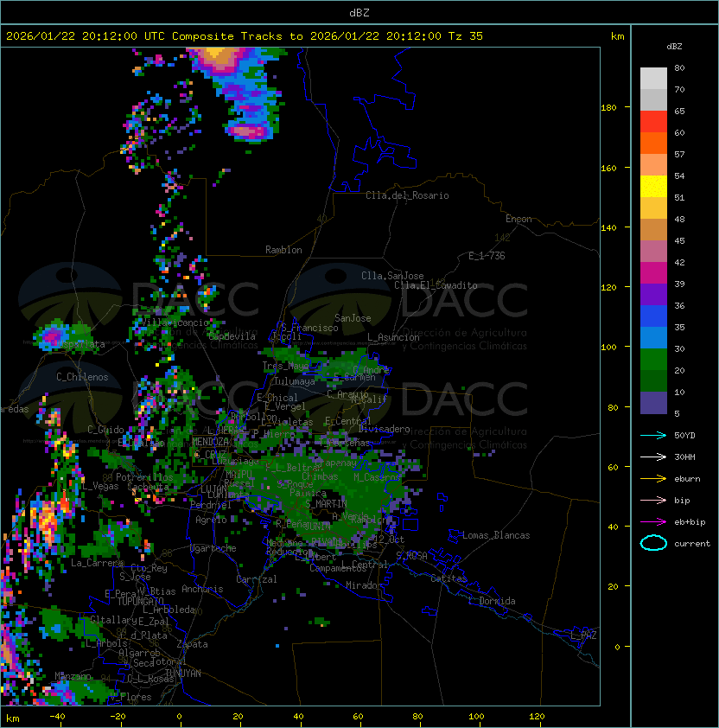
Task: Click the 'Catitas' map label
Action: click(449, 578)
